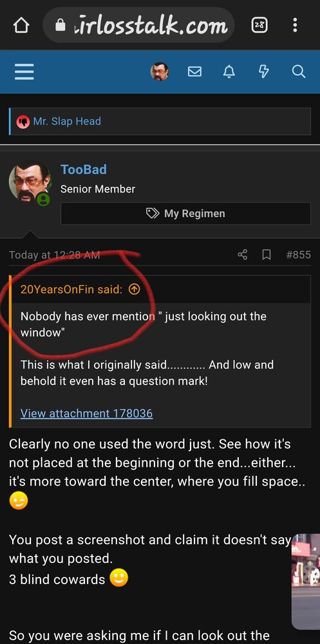
Task: Open the forum search magnifier icon
Action: coord(299,71)
